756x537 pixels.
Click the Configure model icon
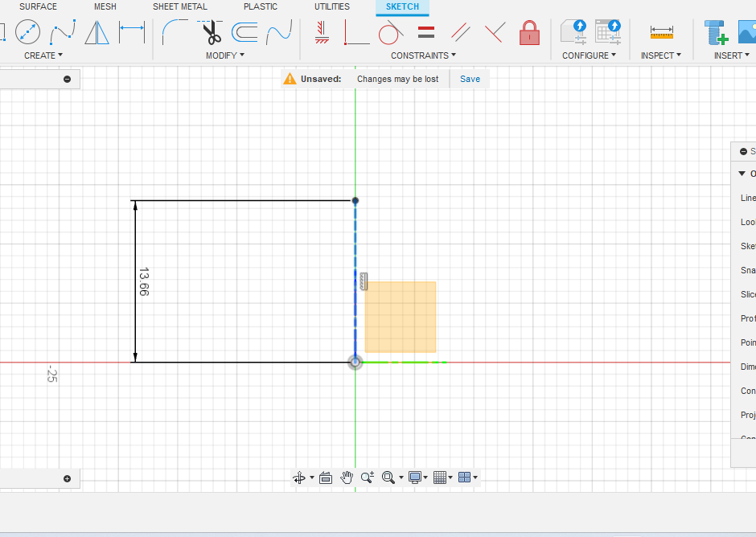(x=573, y=32)
